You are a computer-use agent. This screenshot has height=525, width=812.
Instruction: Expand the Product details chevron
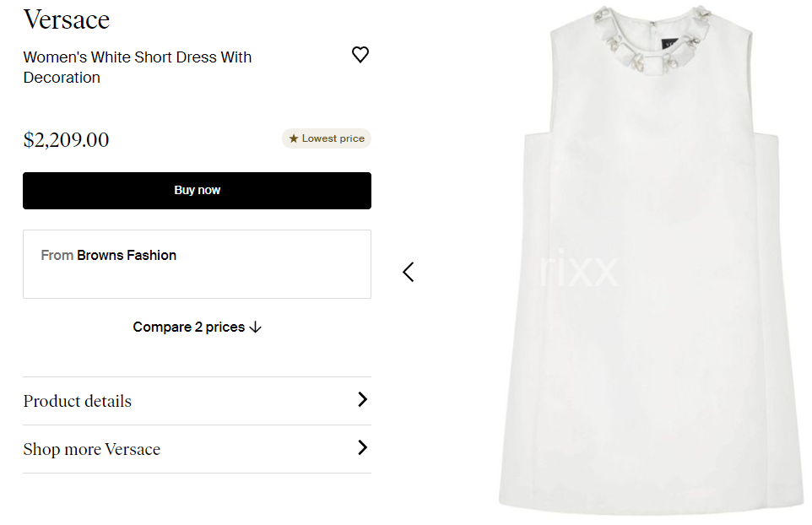362,399
